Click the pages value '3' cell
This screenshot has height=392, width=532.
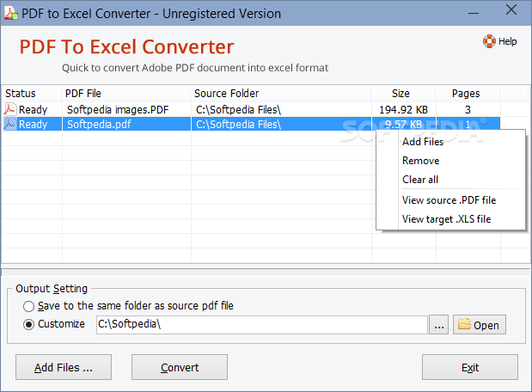point(468,110)
